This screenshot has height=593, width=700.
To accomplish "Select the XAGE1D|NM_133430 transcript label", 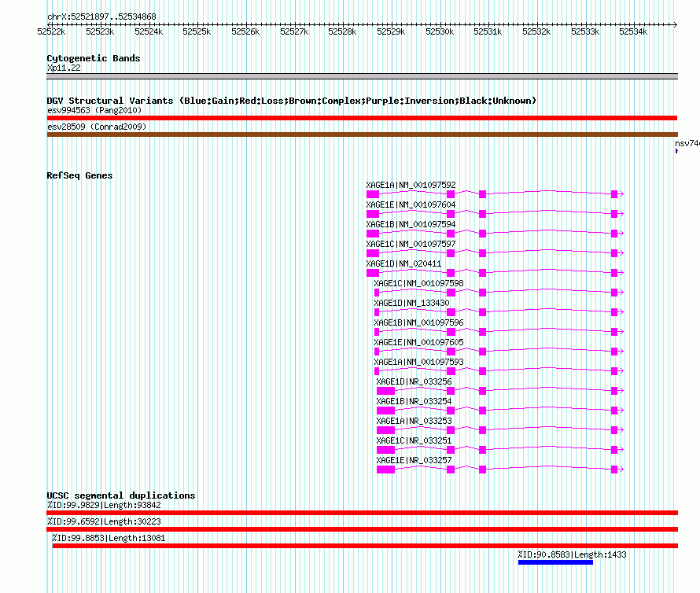I will (x=411, y=303).
